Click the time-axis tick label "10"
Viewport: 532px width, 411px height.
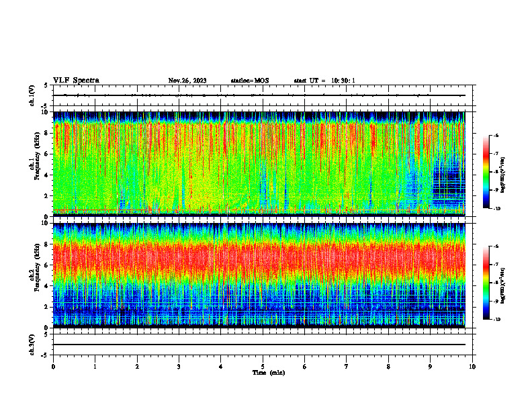pos(472,367)
